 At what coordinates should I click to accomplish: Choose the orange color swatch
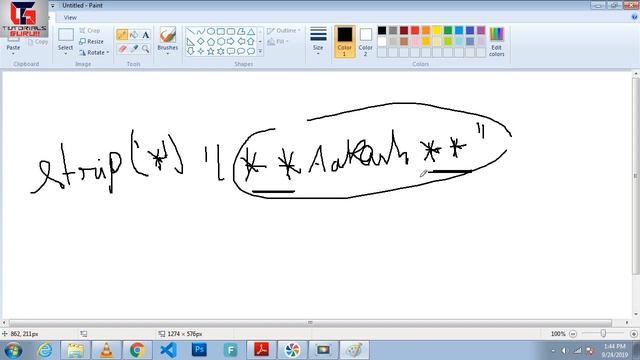(426, 31)
